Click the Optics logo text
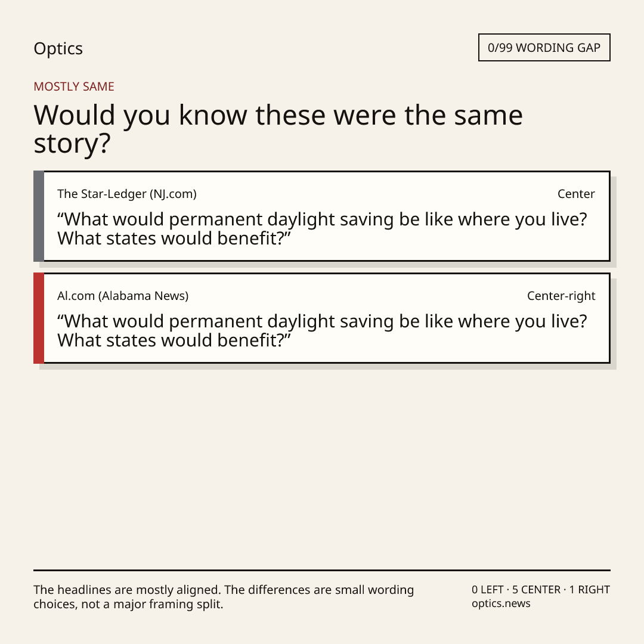The width and height of the screenshot is (644, 644). (x=58, y=48)
